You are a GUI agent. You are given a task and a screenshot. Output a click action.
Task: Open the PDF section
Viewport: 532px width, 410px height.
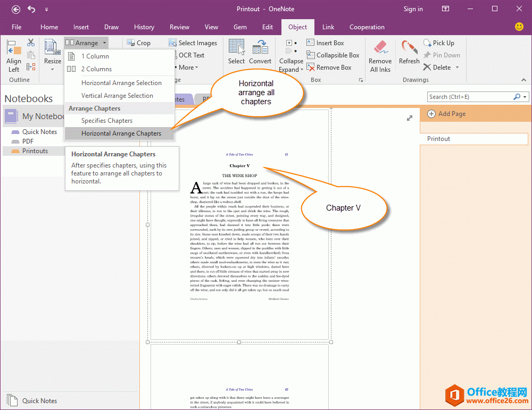tap(22, 141)
